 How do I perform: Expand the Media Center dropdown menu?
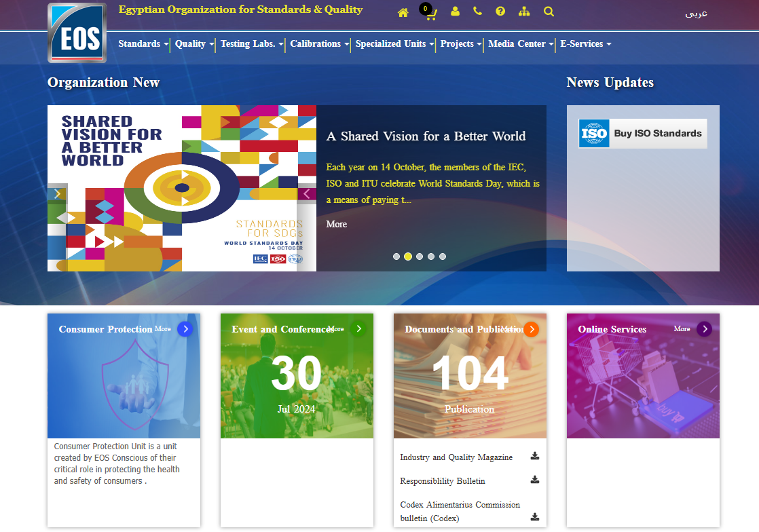tap(520, 44)
